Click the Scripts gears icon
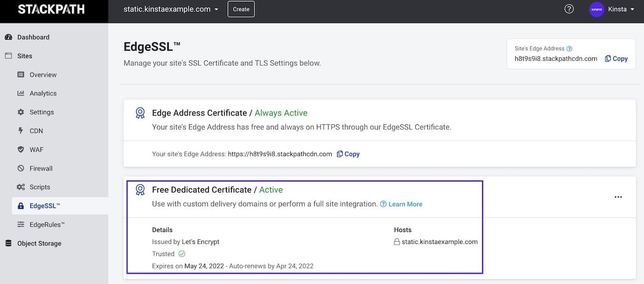The image size is (644, 284). tap(20, 186)
